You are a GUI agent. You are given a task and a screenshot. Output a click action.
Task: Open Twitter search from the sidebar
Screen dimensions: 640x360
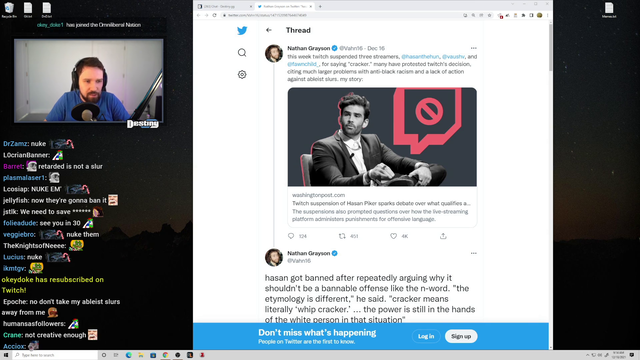tap(242, 53)
